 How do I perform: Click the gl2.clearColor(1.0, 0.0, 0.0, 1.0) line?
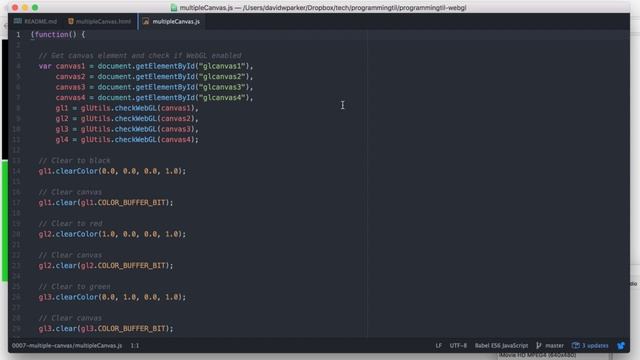[x=112, y=234]
